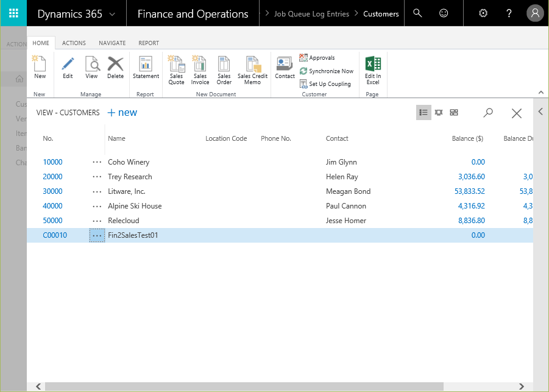The width and height of the screenshot is (549, 392).
Task: Click the horizontal scrollbar right arrow
Action: 522,387
